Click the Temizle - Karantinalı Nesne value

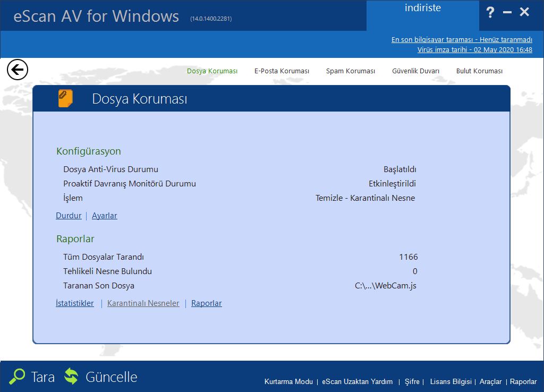pyautogui.click(x=365, y=198)
